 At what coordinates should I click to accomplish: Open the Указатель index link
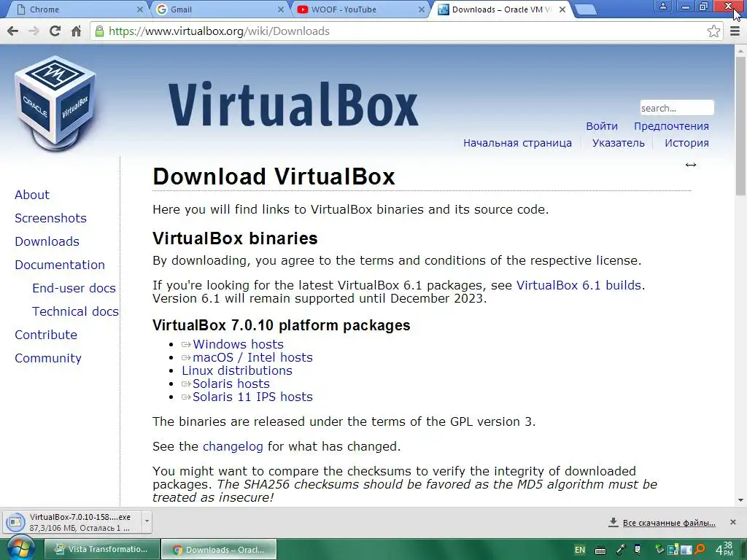(619, 143)
